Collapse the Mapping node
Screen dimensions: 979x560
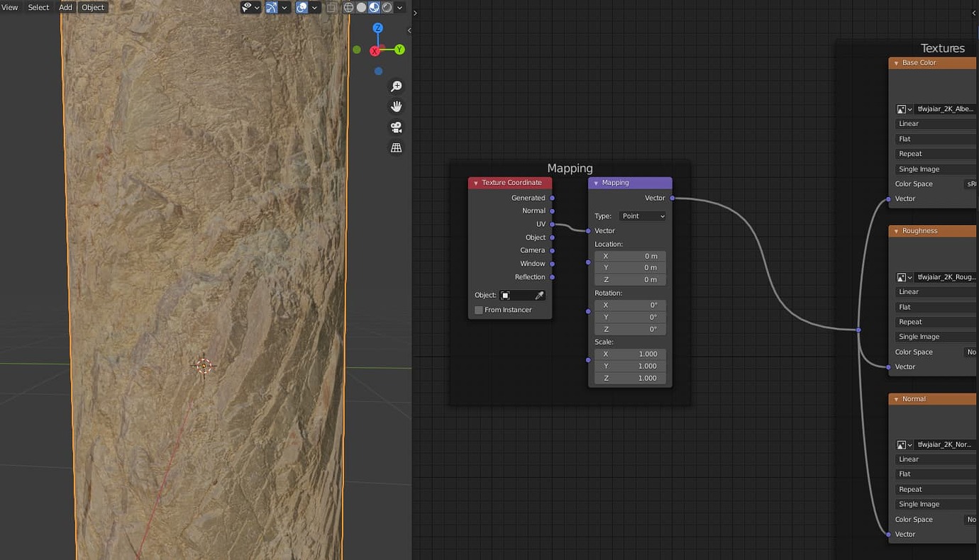tap(596, 183)
